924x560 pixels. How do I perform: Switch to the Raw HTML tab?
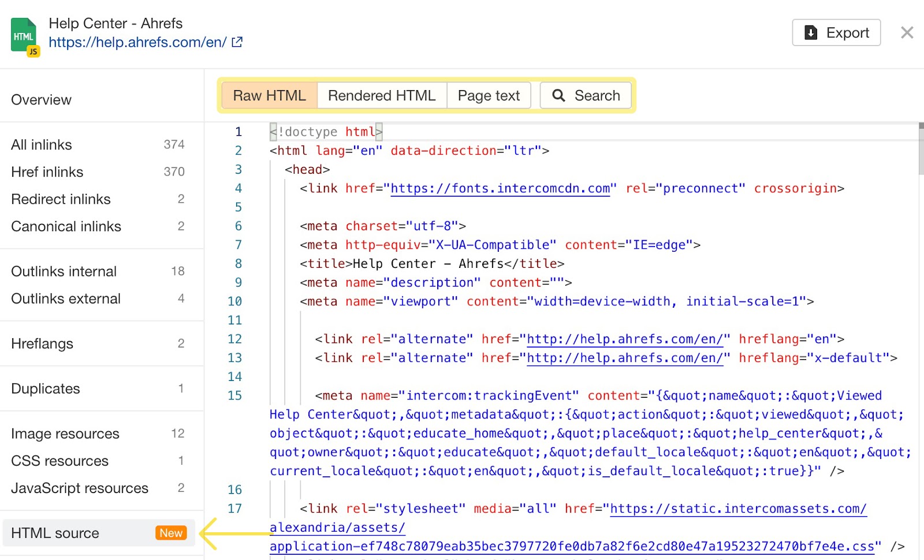coord(270,95)
